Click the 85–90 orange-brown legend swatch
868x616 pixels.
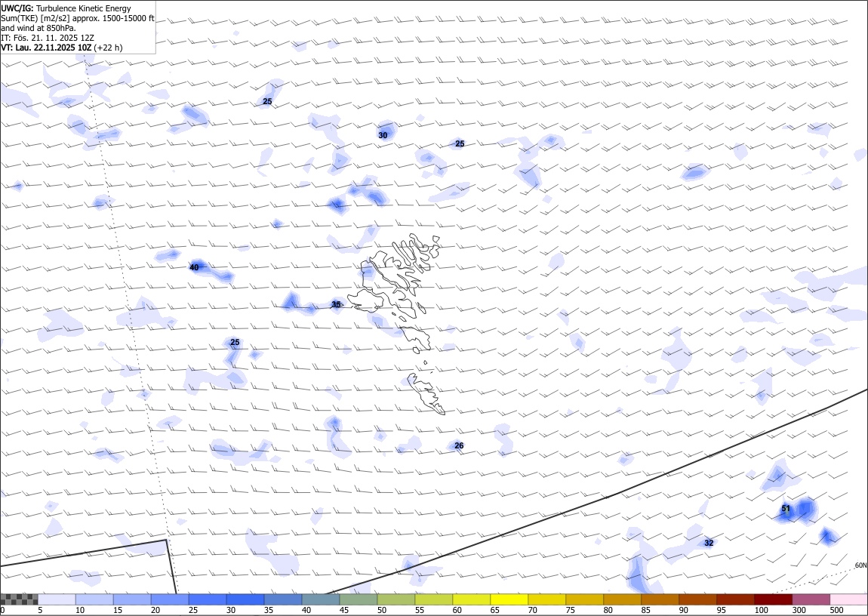coord(660,599)
